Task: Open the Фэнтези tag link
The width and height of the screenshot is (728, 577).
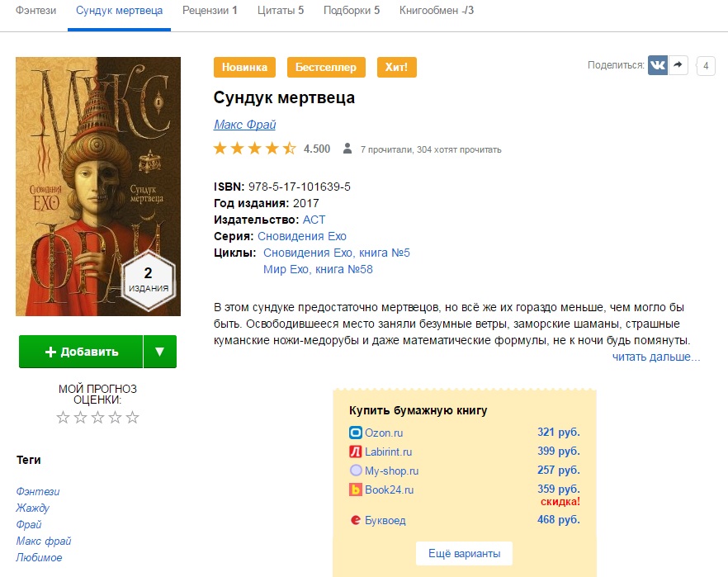Action: coord(38,491)
